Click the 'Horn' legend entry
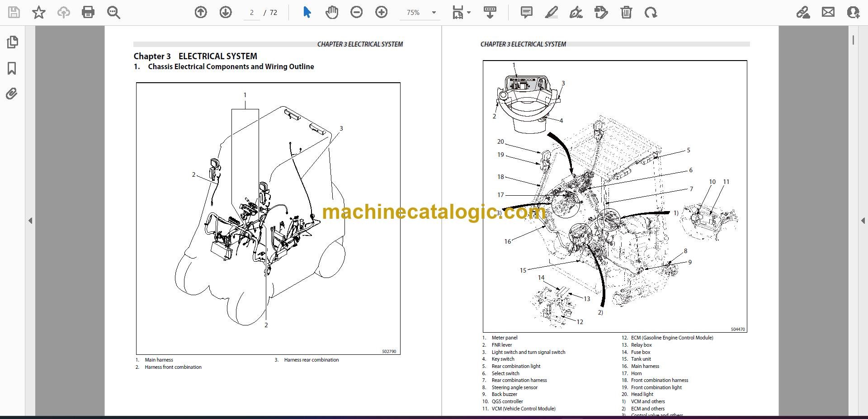This screenshot has height=419, width=868. [x=636, y=373]
